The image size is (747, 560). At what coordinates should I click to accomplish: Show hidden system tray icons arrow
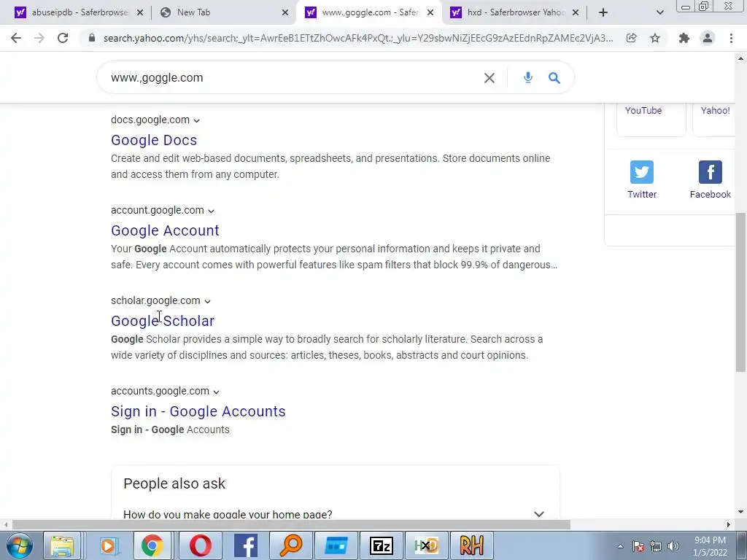pos(620,546)
